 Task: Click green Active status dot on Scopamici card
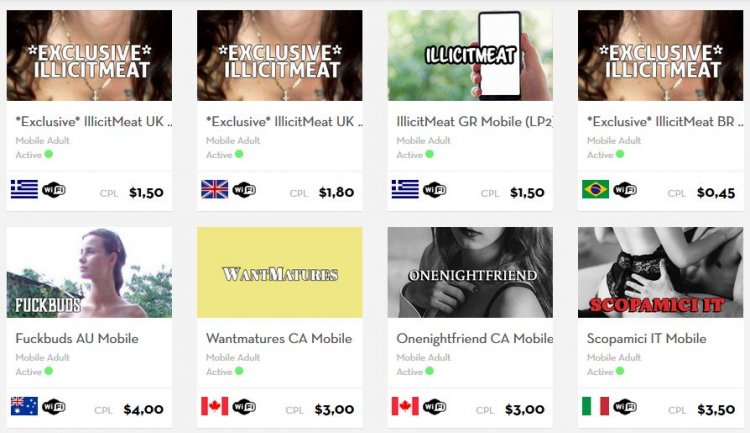pos(620,371)
